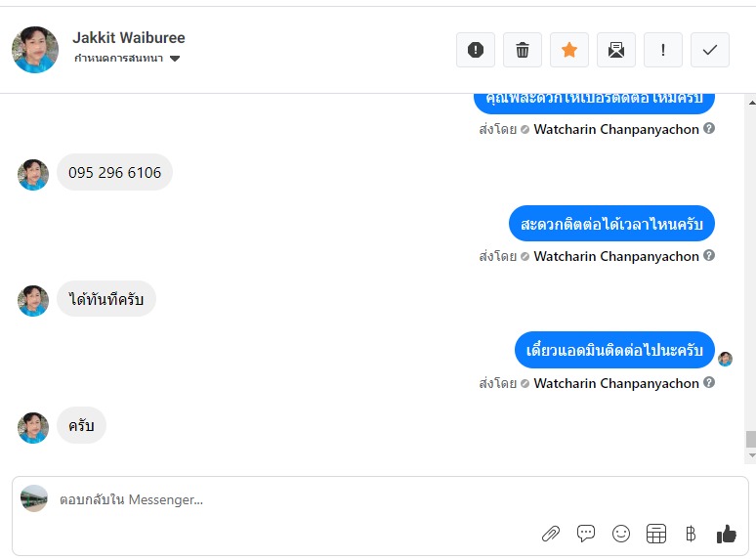Viewport: 756px width, 559px height.
Task: Delete conversation with trash icon
Action: 523,50
